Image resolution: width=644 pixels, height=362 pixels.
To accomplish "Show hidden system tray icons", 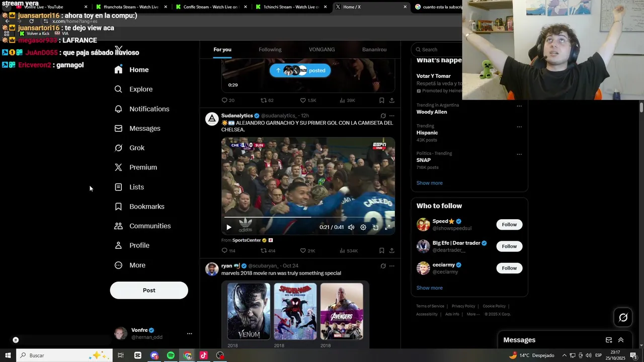I will pyautogui.click(x=564, y=355).
